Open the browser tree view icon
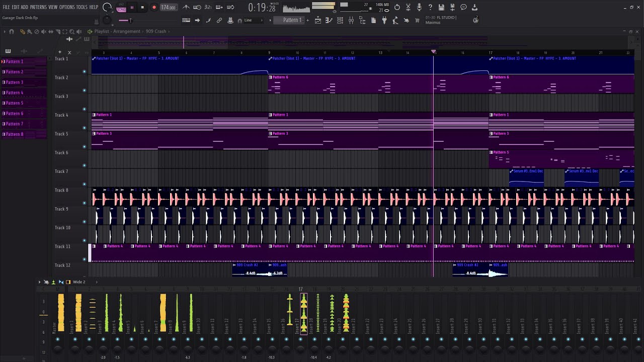Screen dimensions: 644x362 (362, 20)
